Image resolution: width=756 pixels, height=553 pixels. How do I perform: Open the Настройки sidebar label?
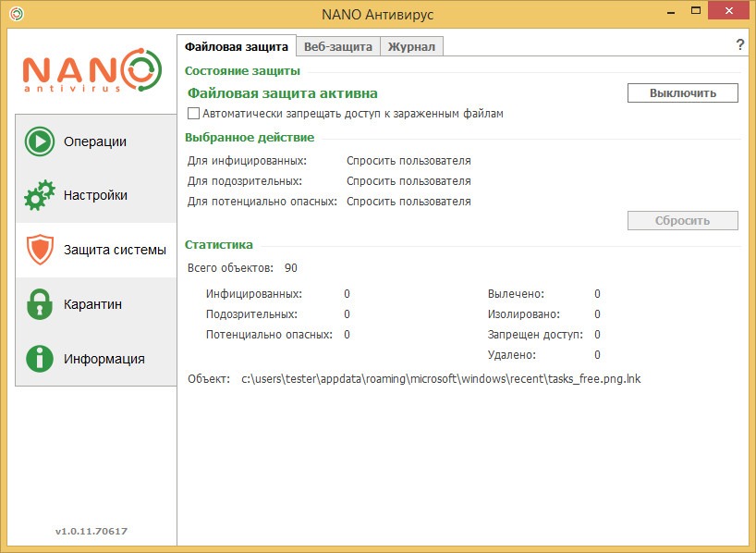[95, 195]
